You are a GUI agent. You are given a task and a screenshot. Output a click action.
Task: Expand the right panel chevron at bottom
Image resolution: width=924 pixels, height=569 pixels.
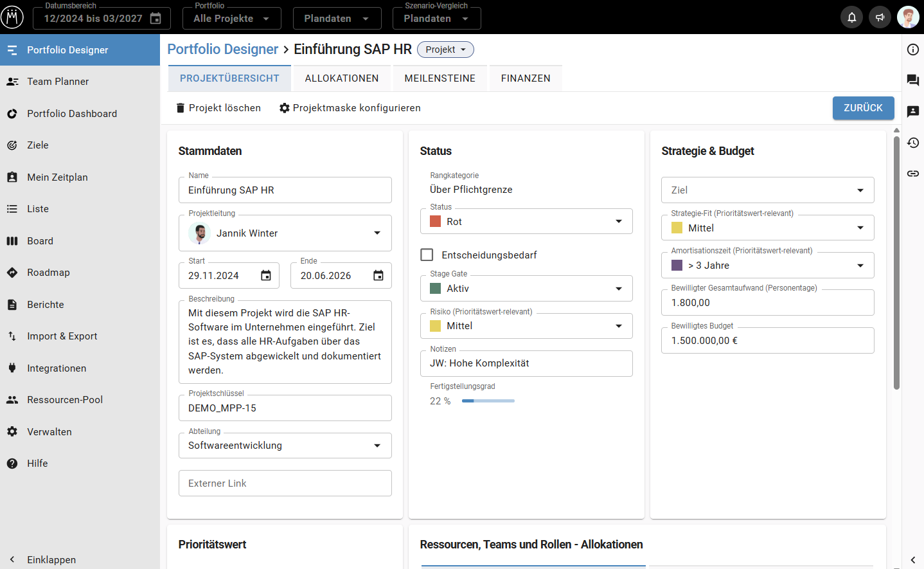913,560
